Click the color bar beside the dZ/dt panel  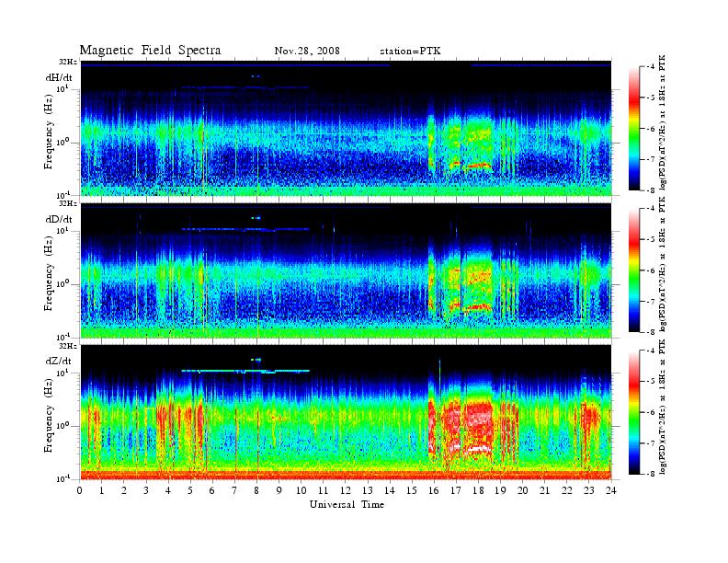633,412
